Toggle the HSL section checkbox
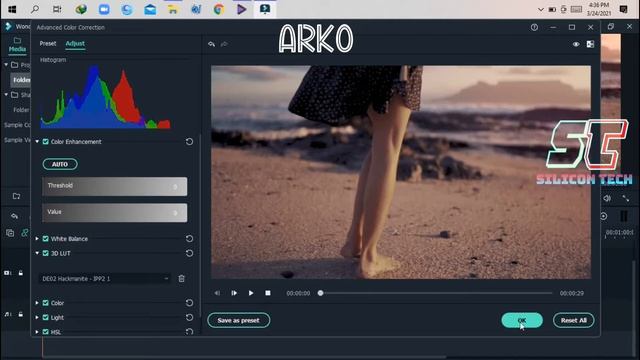 click(46, 332)
